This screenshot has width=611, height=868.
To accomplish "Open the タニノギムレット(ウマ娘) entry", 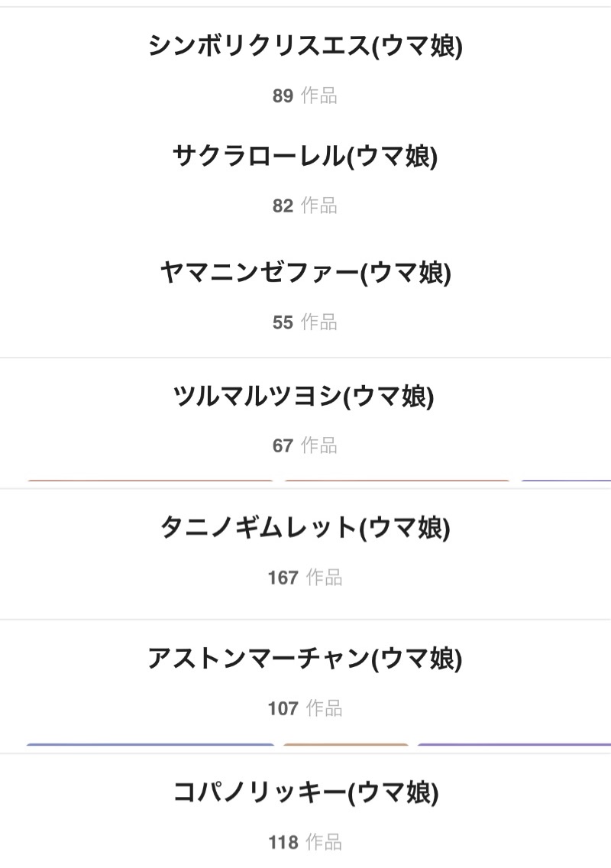I will (x=305, y=528).
